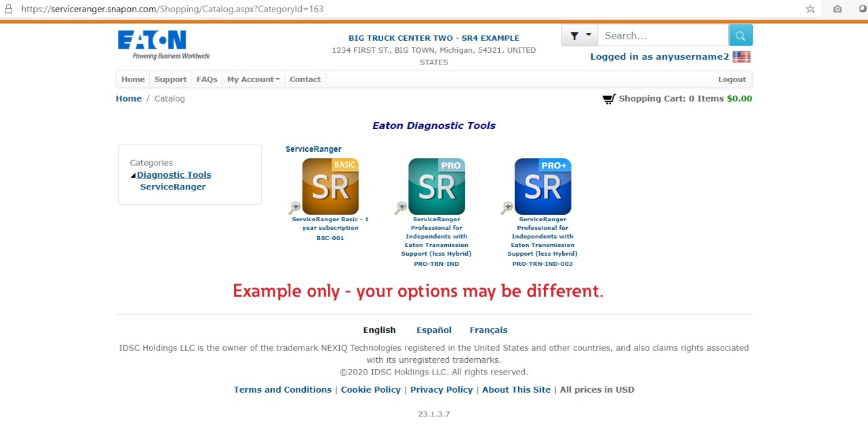
Task: Click the United States flag icon
Action: click(x=741, y=57)
